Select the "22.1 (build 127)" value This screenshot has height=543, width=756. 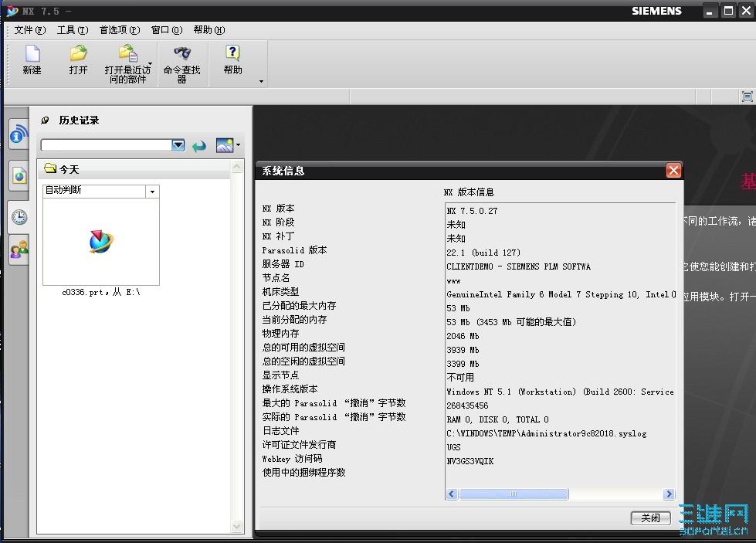[x=483, y=253]
